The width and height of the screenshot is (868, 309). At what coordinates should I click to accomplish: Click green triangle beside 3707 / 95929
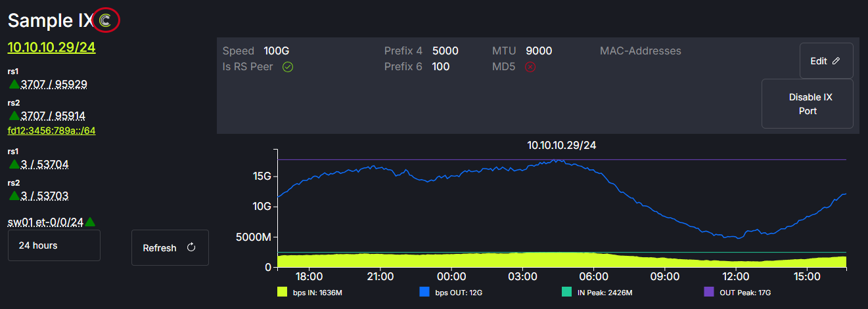(14, 84)
